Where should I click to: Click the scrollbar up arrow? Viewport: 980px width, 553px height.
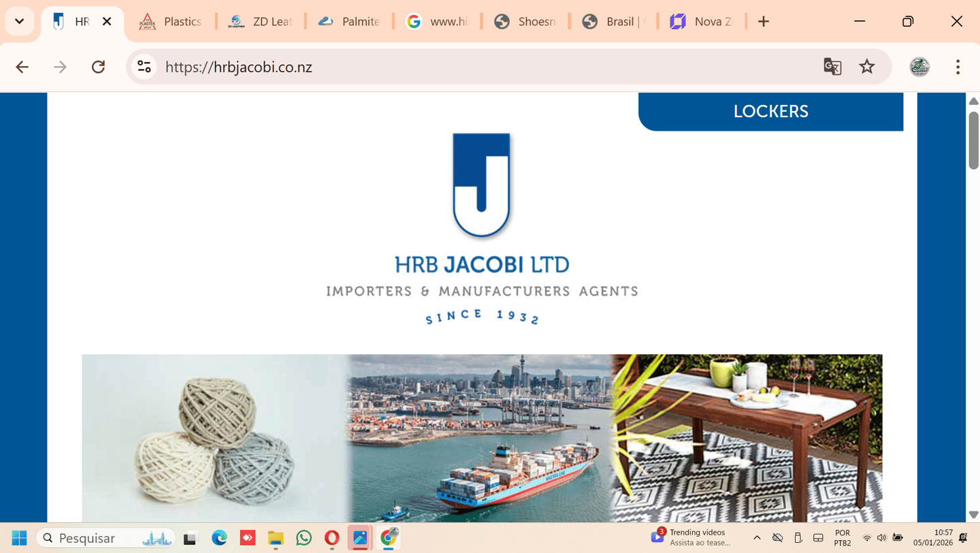[x=974, y=101]
